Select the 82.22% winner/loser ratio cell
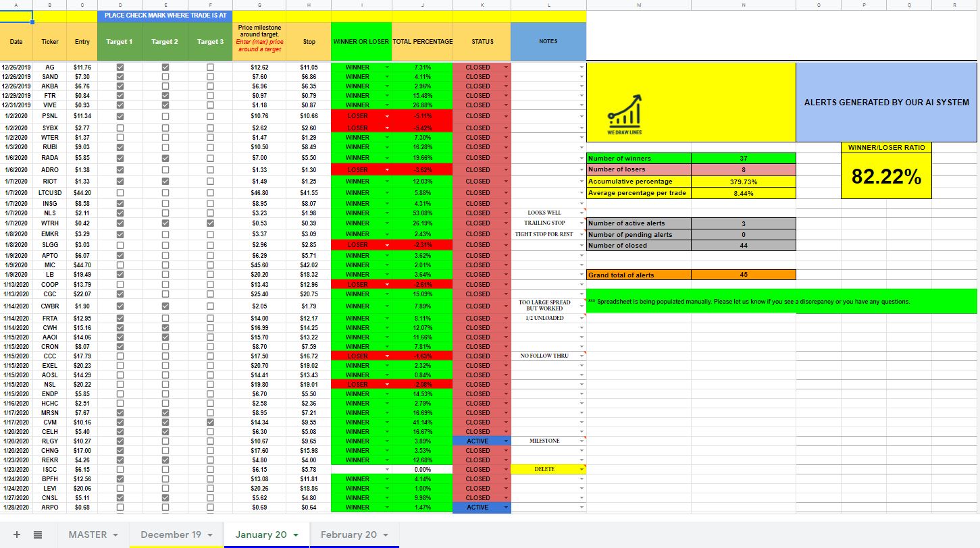 point(886,176)
